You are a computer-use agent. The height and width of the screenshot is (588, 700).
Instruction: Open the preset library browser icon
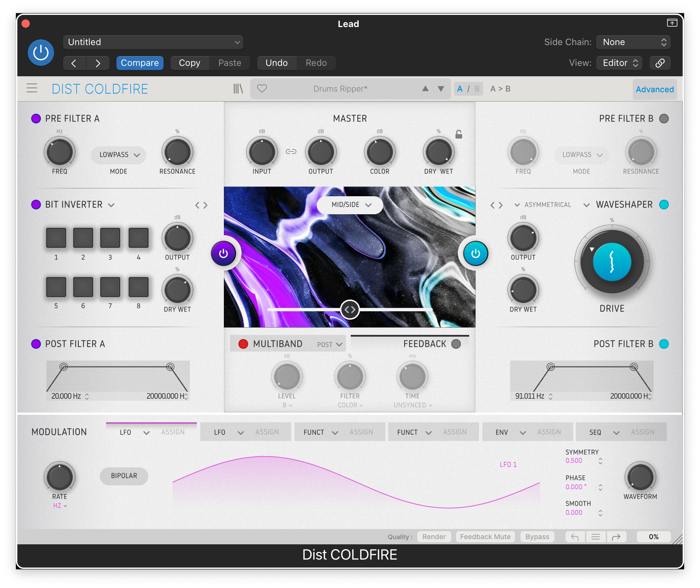tap(238, 89)
